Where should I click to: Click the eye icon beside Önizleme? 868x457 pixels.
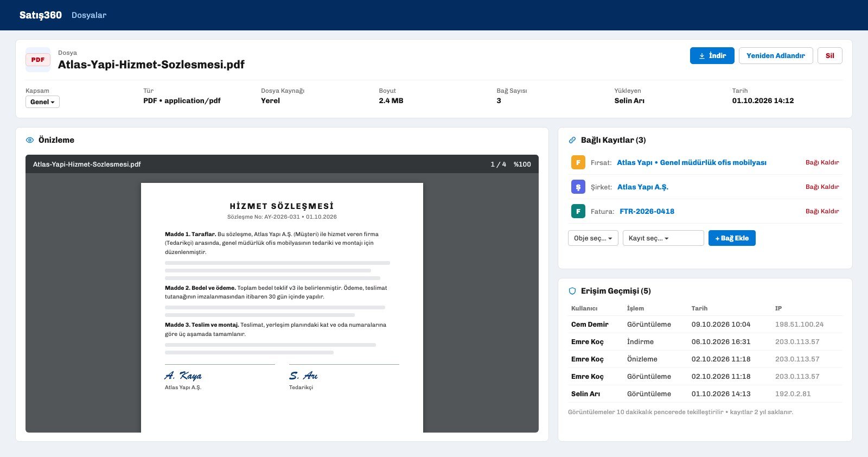30,140
